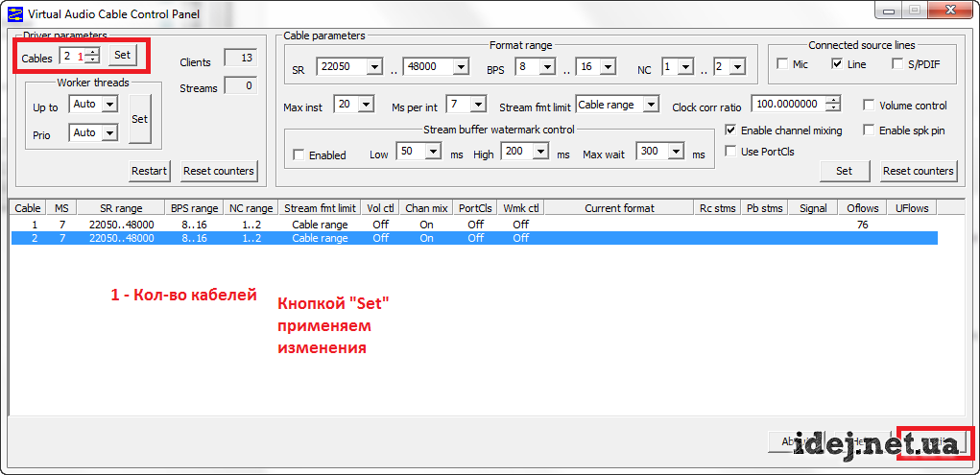980x475 pixels.
Task: Click the NC range column header
Action: click(x=251, y=208)
